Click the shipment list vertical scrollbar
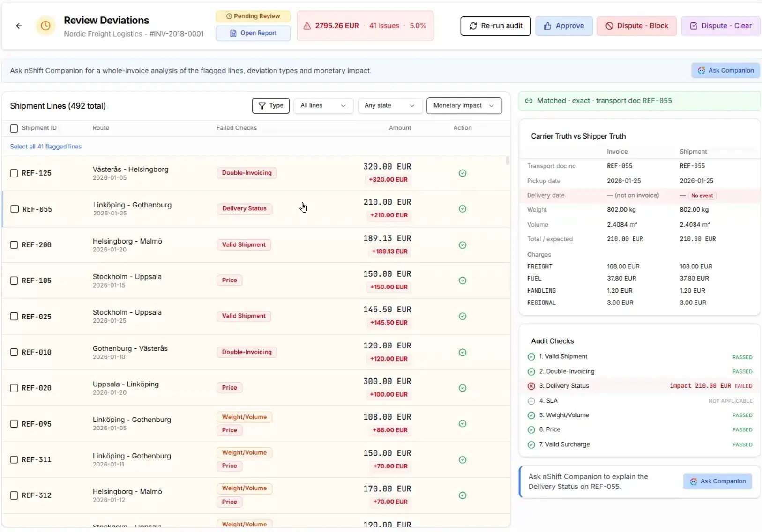The width and height of the screenshot is (762, 532). pos(508,161)
